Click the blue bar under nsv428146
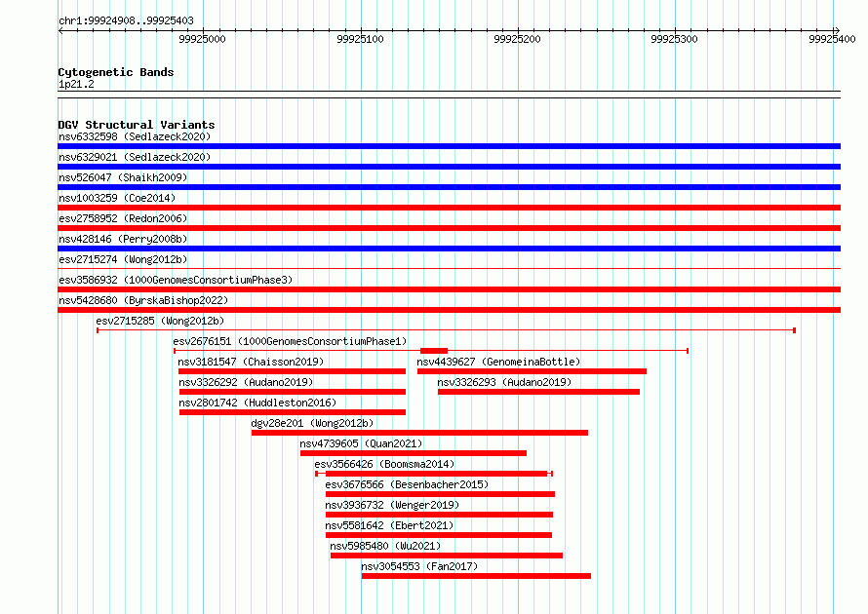Image resolution: width=868 pixels, height=614 pixels. tap(449, 249)
